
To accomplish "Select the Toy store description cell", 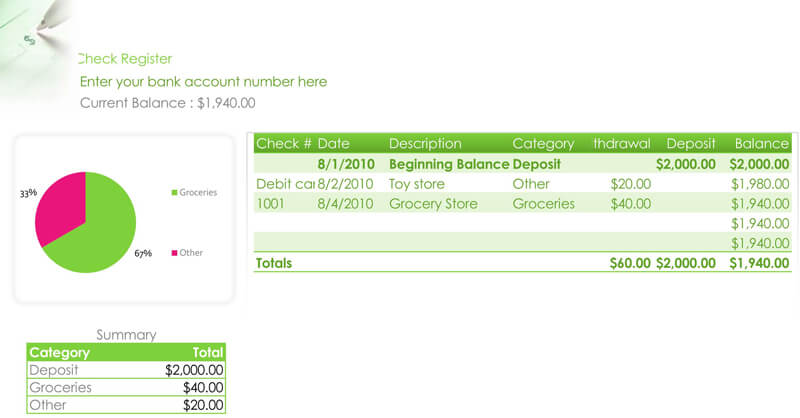I will tap(417, 184).
